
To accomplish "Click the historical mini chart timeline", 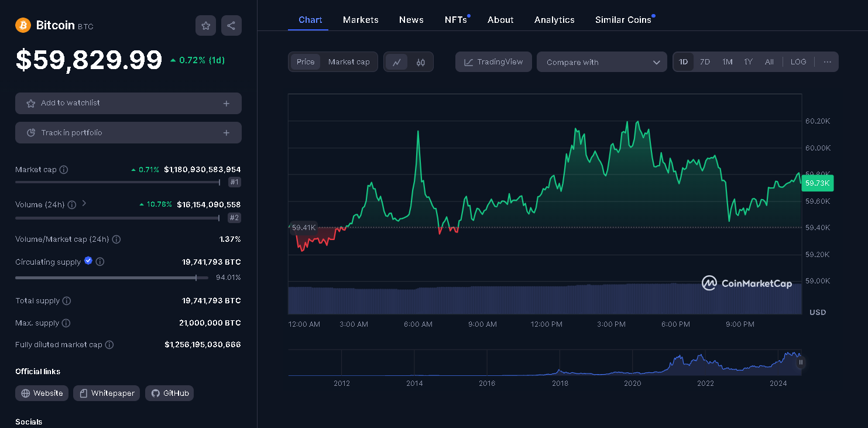I will (544, 363).
